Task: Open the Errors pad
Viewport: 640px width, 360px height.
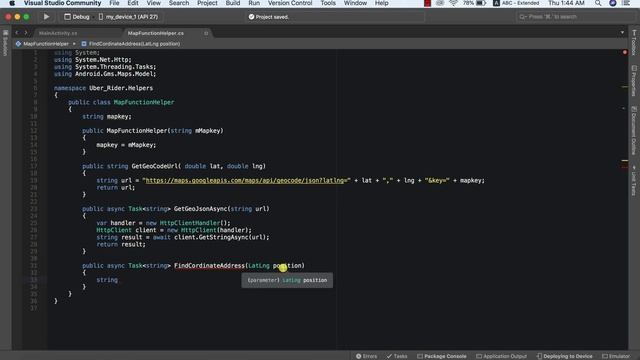Action: coord(366,356)
